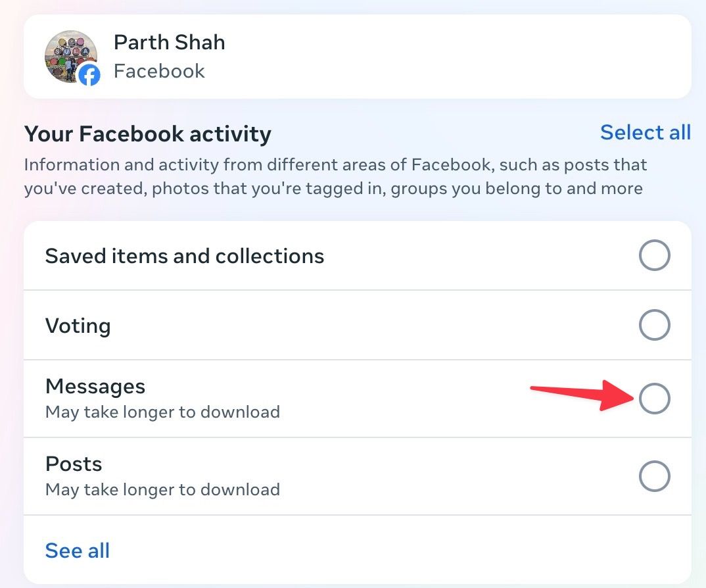706x588 pixels.
Task: Click the activity description text below the heading
Action: (335, 176)
